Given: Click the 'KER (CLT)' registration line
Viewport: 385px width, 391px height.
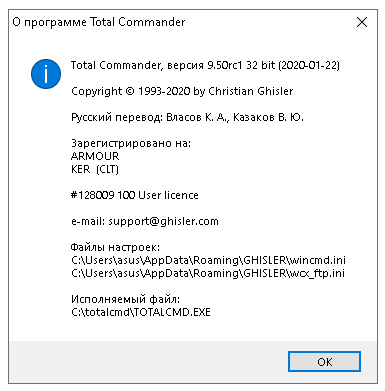Looking at the screenshot, I should click(95, 169).
